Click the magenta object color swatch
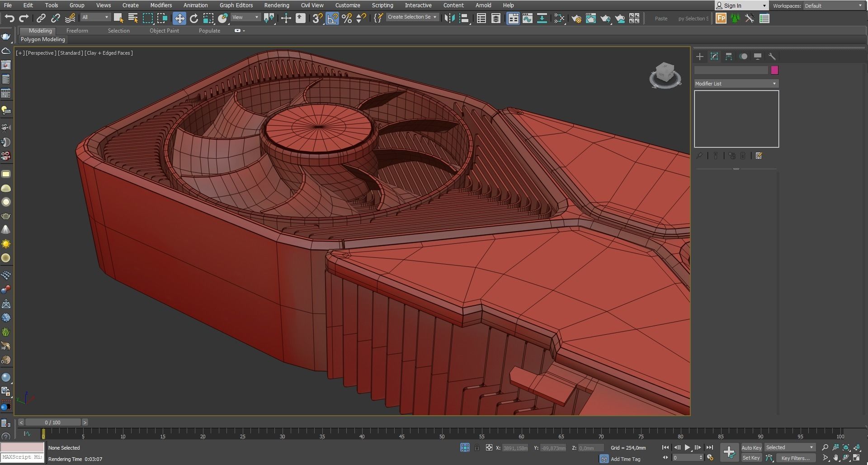The width and height of the screenshot is (868, 465). (x=774, y=70)
